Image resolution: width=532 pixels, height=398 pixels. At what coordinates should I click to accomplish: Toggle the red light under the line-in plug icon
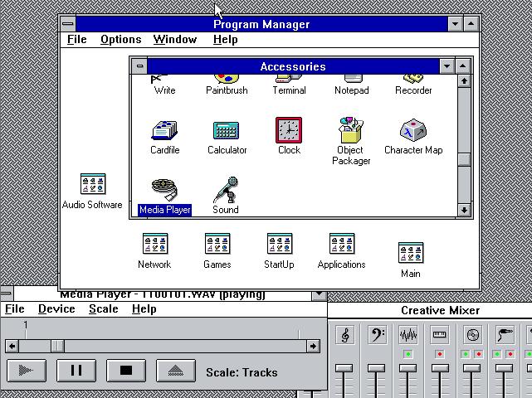tap(510, 354)
